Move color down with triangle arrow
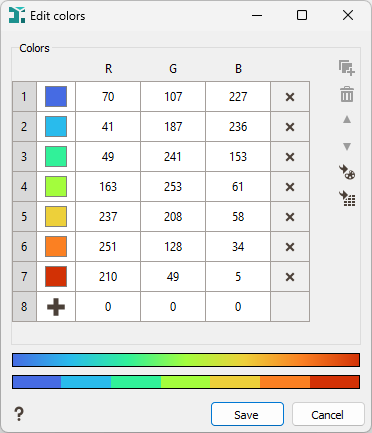372x433 pixels. click(x=347, y=146)
